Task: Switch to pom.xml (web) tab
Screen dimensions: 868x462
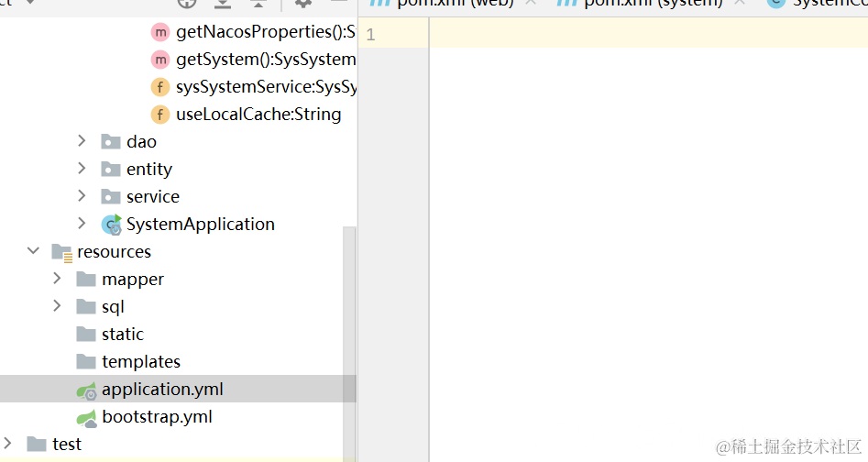Action: click(455, 4)
